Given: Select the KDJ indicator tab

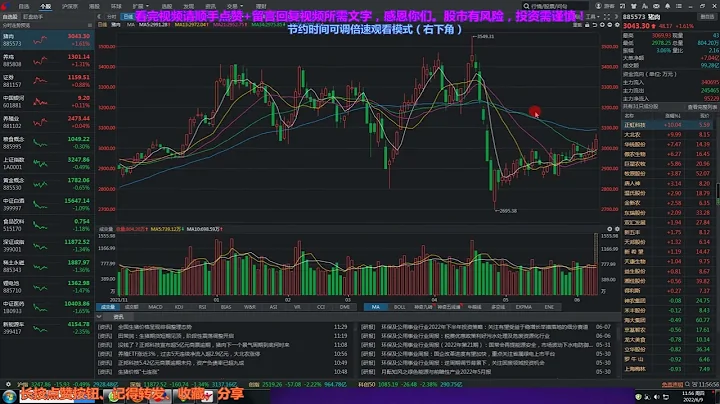Looking at the screenshot, I should tap(179, 307).
